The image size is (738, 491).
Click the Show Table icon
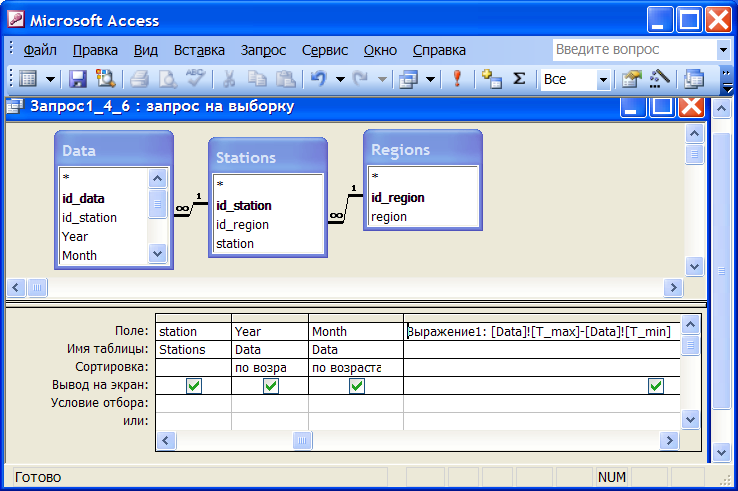(491, 79)
